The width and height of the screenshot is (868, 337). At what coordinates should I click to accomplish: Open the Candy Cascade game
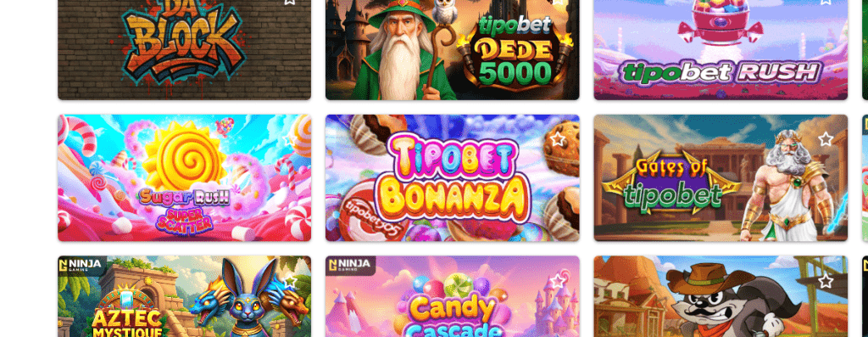453,296
